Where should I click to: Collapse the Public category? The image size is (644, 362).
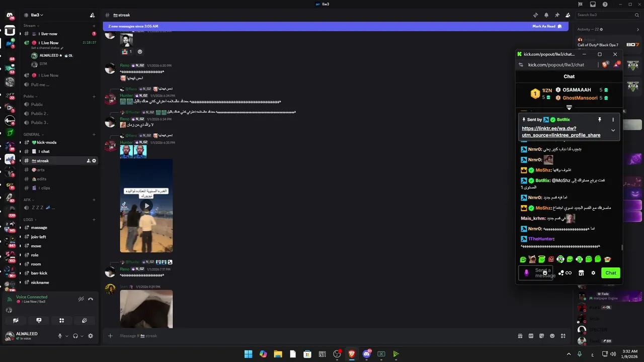(x=30, y=96)
